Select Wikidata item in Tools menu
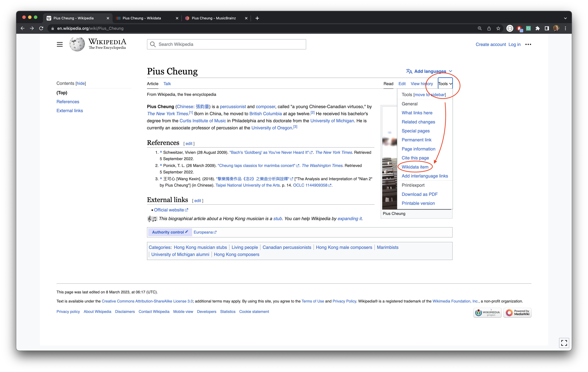Image resolution: width=588 pixels, height=372 pixels. tap(415, 167)
